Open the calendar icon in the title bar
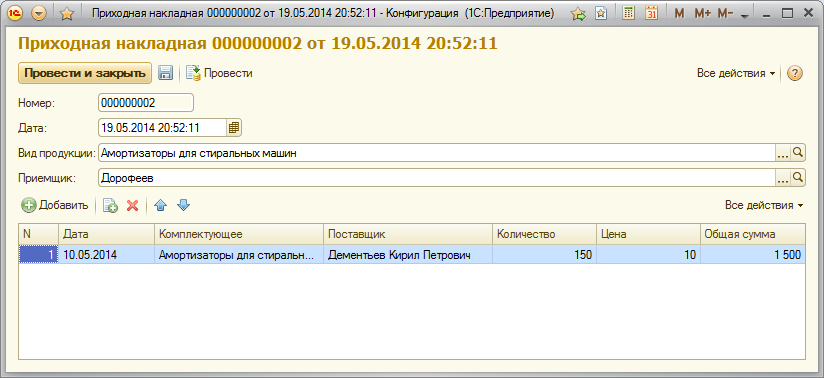Viewport: 824px width, 378px height. 652,14
